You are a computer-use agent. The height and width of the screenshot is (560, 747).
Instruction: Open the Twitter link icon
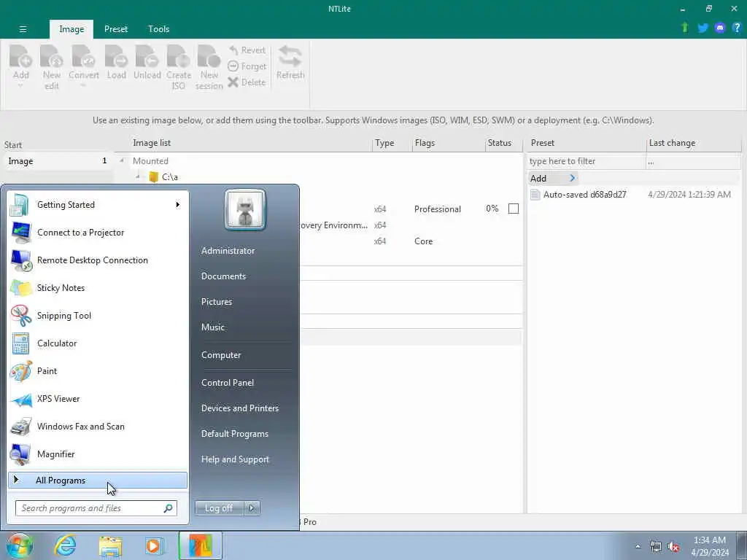point(703,28)
